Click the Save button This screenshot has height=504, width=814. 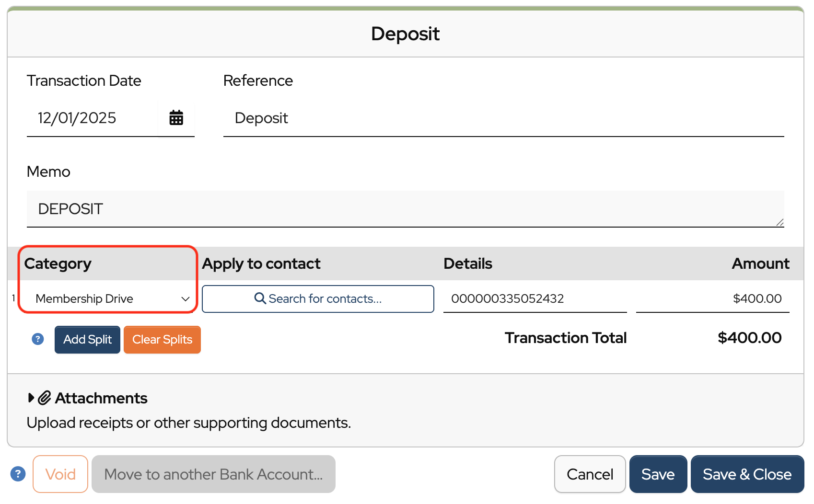[658, 474]
